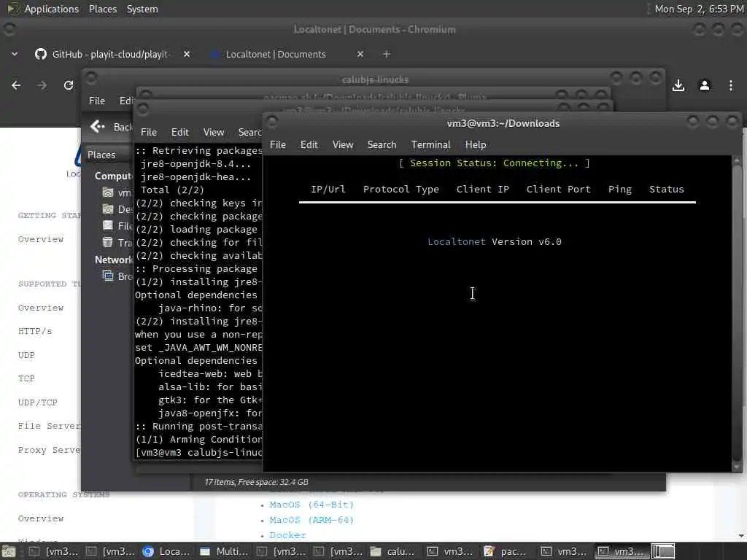Viewport: 747px width, 560px height.
Task: Click the Protocol Type column header
Action: coord(401,190)
